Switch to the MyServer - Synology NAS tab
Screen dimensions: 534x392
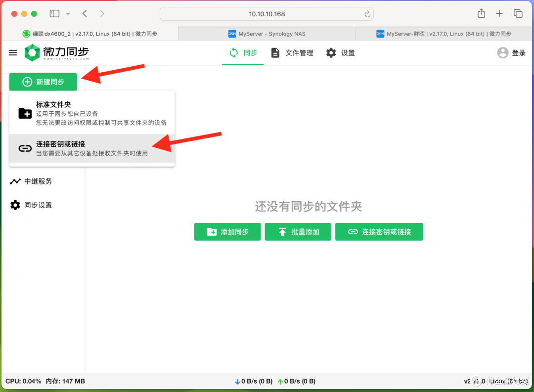pos(267,33)
